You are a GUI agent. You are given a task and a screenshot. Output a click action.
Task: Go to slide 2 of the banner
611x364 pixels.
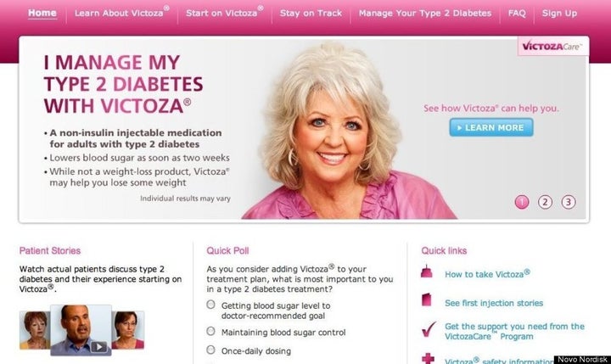click(x=545, y=202)
